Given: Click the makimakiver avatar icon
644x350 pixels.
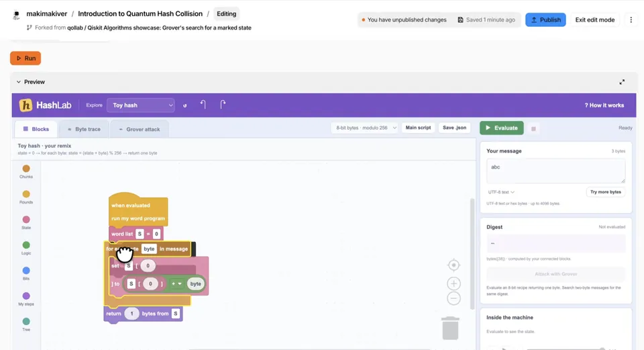Looking at the screenshot, I should point(16,14).
